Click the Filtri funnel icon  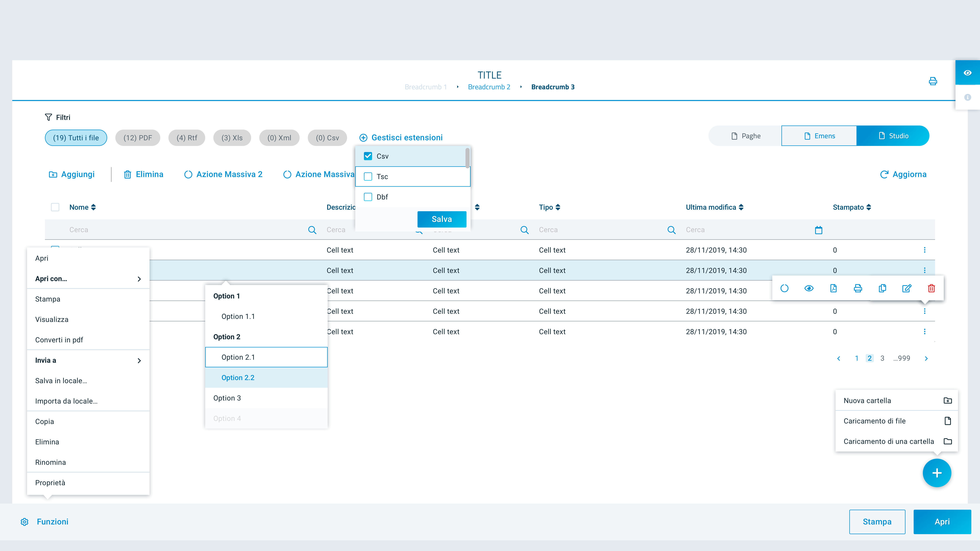[x=48, y=117]
